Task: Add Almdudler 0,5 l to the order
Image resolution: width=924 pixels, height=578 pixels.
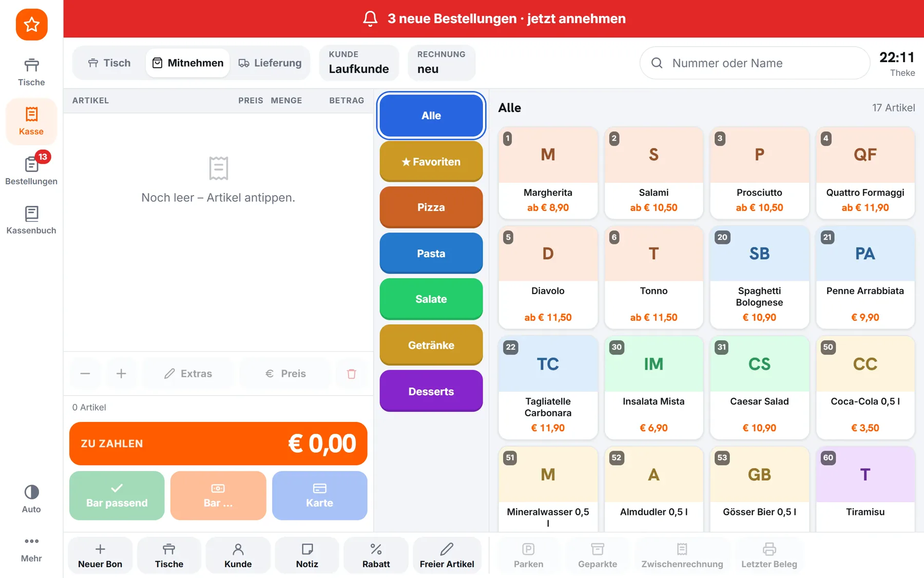Action: point(653,489)
